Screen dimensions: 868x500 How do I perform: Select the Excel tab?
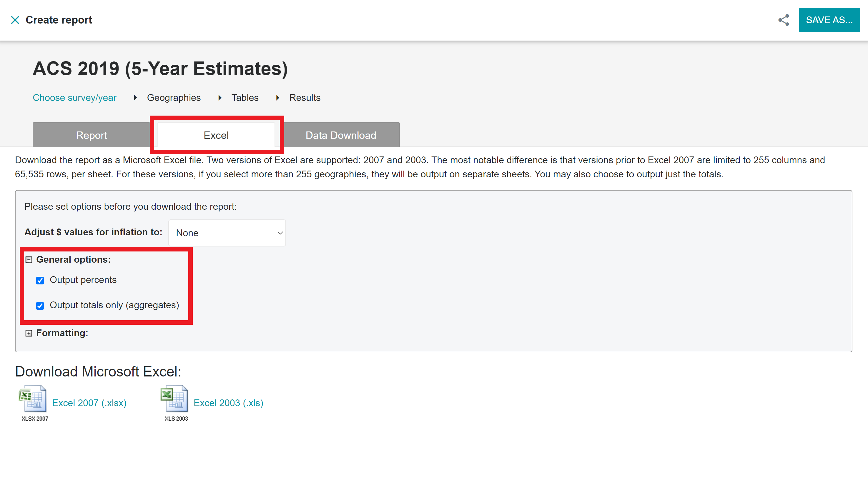pyautogui.click(x=216, y=135)
